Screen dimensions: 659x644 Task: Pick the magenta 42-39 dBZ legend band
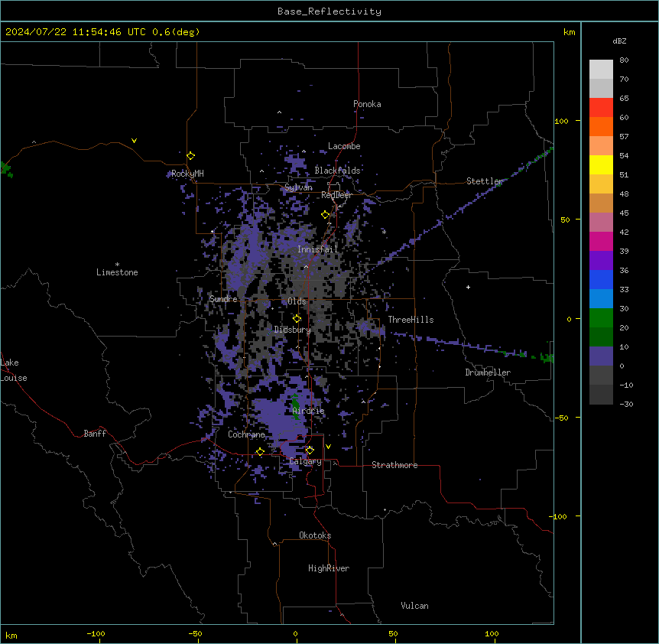click(601, 241)
